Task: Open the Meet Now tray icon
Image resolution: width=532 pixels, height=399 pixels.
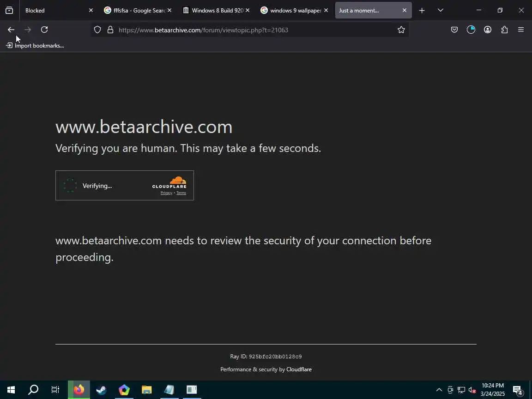Action: point(450,390)
